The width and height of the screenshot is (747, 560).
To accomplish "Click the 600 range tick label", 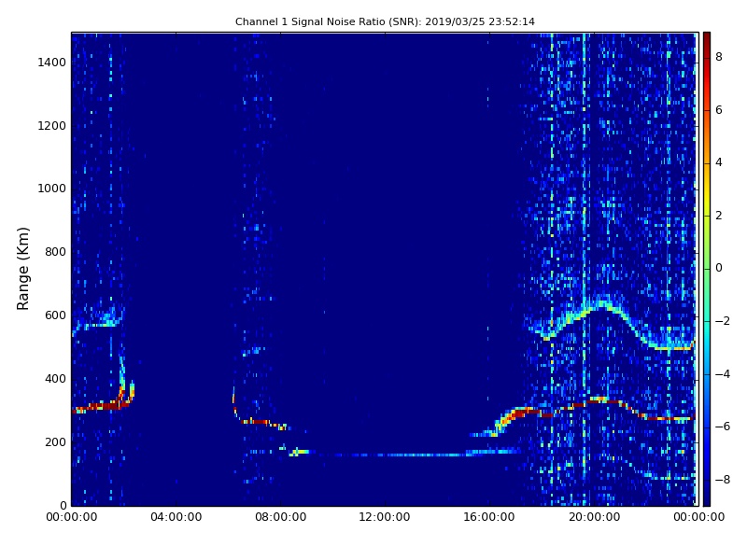I will pyautogui.click(x=55, y=315).
